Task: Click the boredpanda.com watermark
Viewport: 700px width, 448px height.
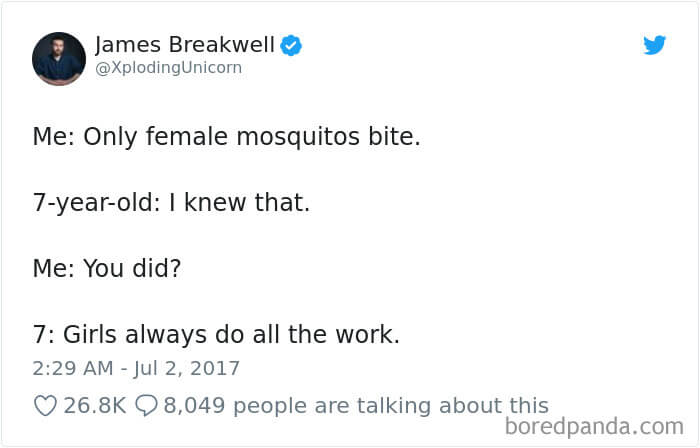Action: (594, 426)
